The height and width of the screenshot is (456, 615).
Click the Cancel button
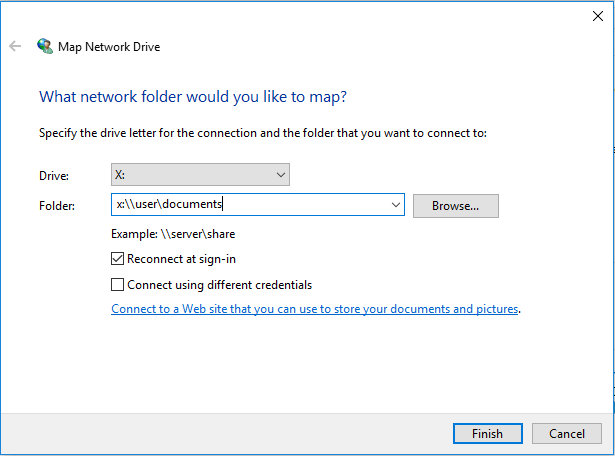click(567, 433)
